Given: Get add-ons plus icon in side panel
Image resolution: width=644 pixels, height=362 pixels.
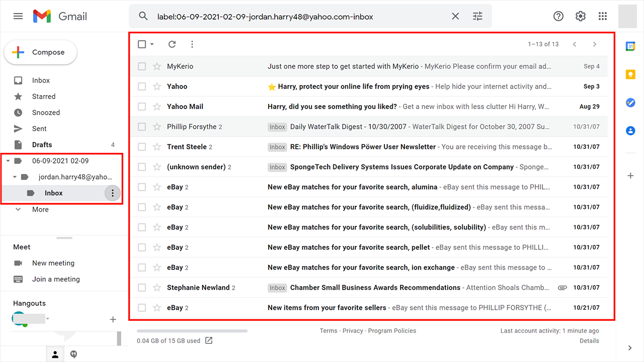Looking at the screenshot, I should click(630, 175).
